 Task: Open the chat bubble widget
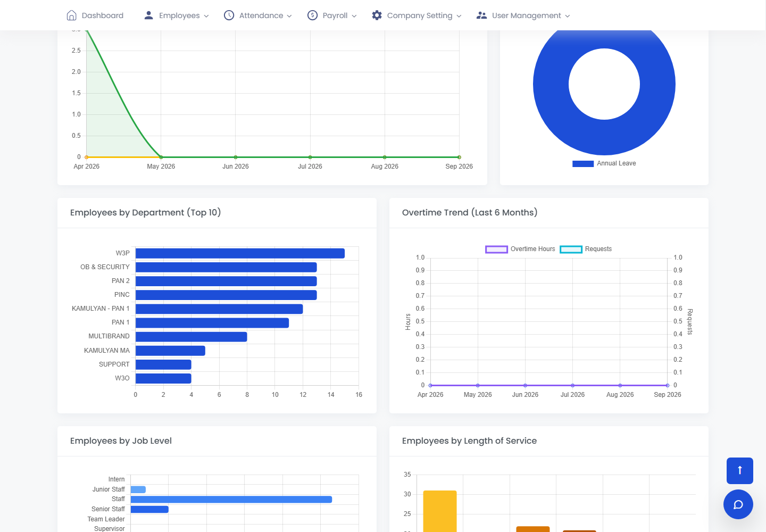coord(738,504)
